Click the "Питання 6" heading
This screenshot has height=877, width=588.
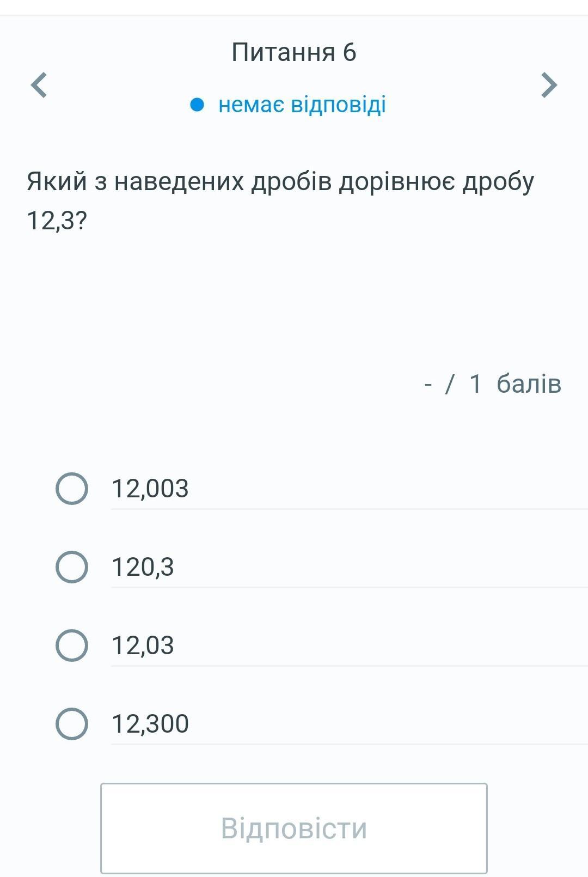tap(294, 52)
